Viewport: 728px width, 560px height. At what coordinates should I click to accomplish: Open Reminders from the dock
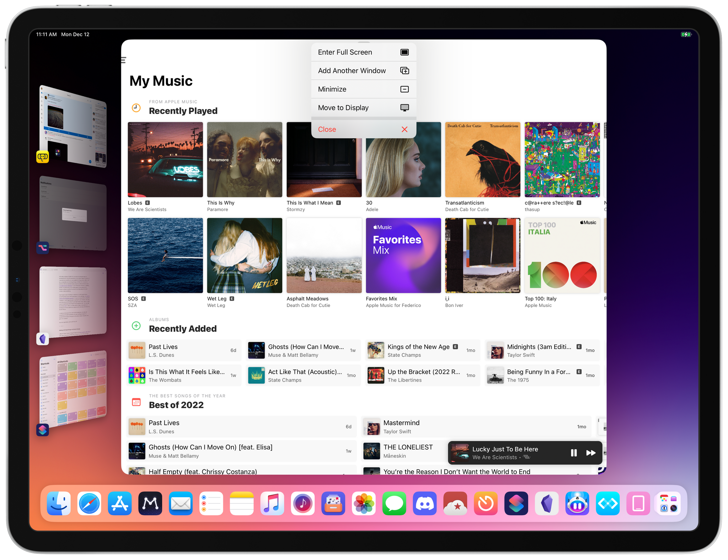coord(211,503)
